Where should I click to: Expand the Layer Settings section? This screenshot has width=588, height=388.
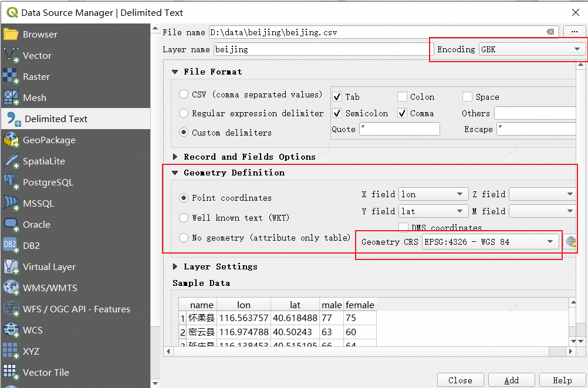(175, 266)
